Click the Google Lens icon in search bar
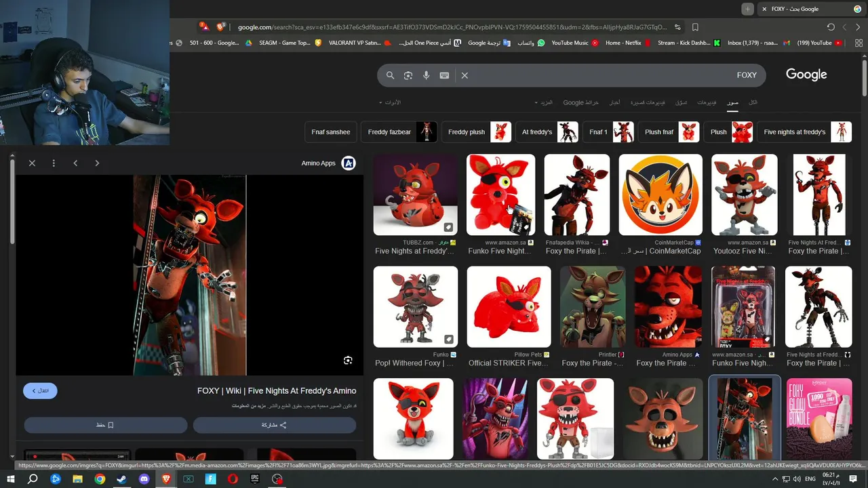Viewport: 868px width, 488px height. click(x=408, y=75)
